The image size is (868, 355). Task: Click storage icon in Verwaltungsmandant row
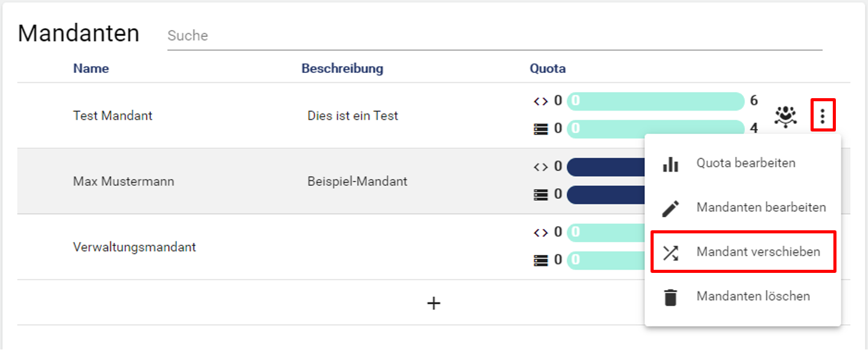click(x=541, y=261)
